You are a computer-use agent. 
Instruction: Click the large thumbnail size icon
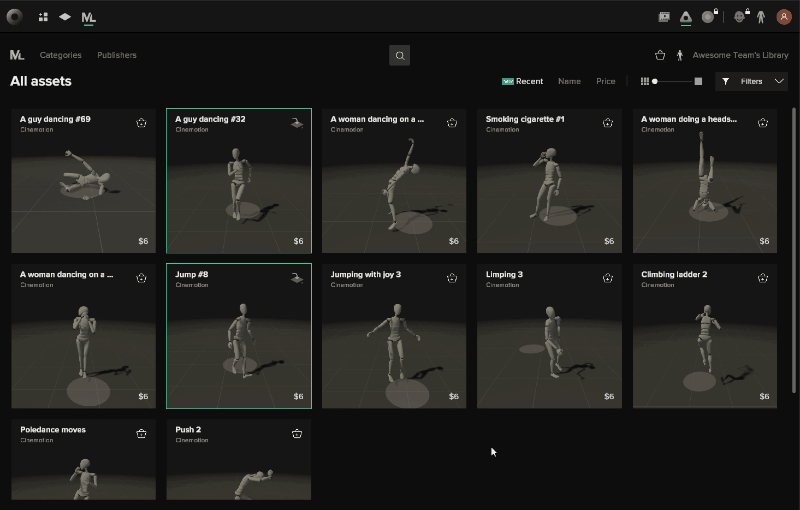point(698,81)
